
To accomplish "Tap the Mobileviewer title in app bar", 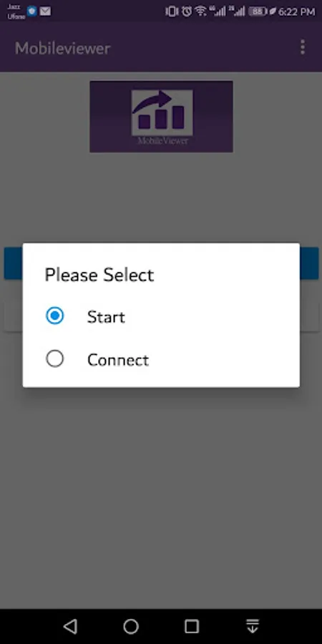I will point(63,49).
